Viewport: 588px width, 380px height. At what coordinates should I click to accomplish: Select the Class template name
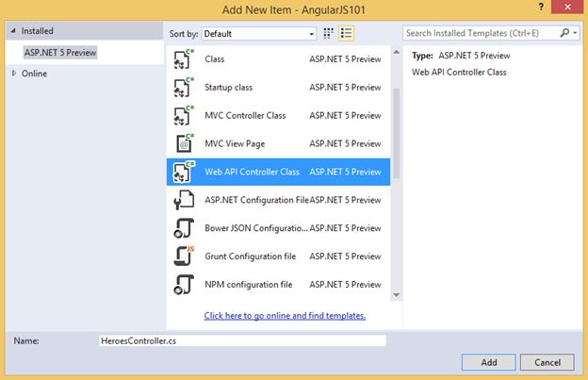pyautogui.click(x=215, y=58)
